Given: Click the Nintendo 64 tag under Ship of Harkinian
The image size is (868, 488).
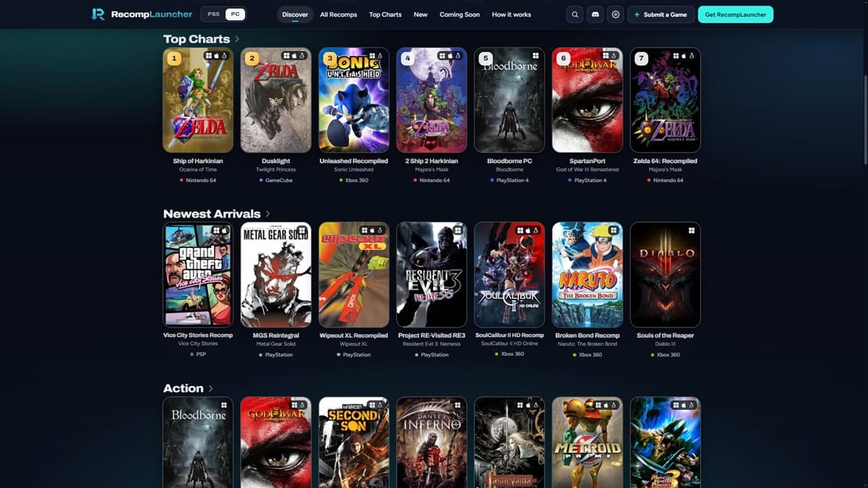Looking at the screenshot, I should coord(198,180).
